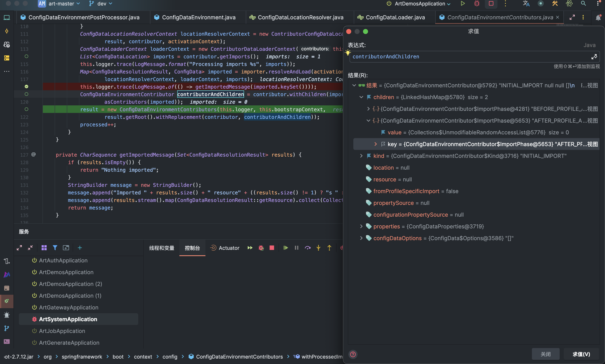The width and height of the screenshot is (605, 364).
Task: Click the Search Everywhere magnifier icon
Action: pos(583,3)
